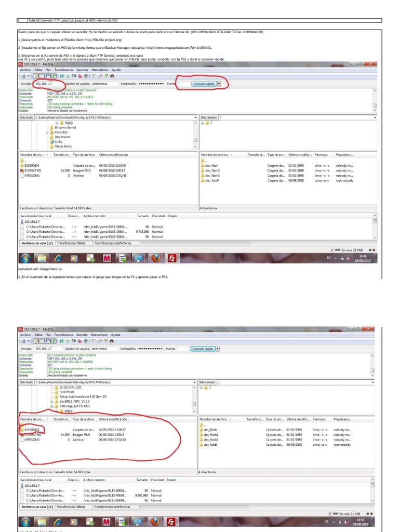The width and height of the screenshot is (399, 532).
Task: Click Internet Explorer icon in lower taskbar
Action: [58, 521]
